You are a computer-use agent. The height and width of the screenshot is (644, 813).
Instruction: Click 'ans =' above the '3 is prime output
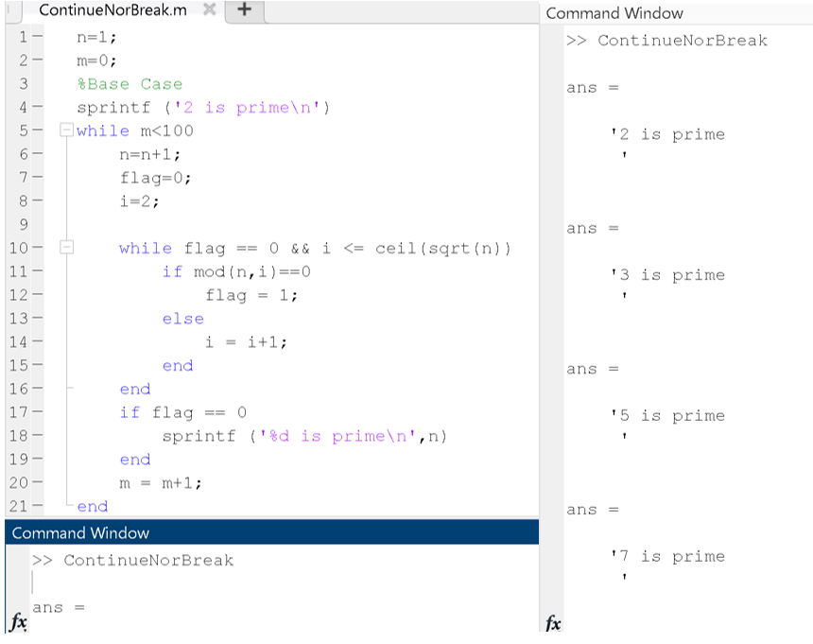tap(593, 228)
